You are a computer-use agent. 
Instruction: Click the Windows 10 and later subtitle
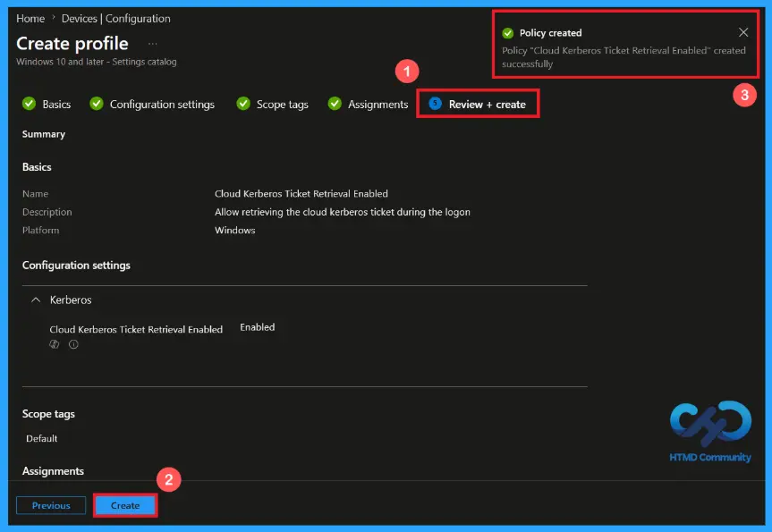pos(97,62)
